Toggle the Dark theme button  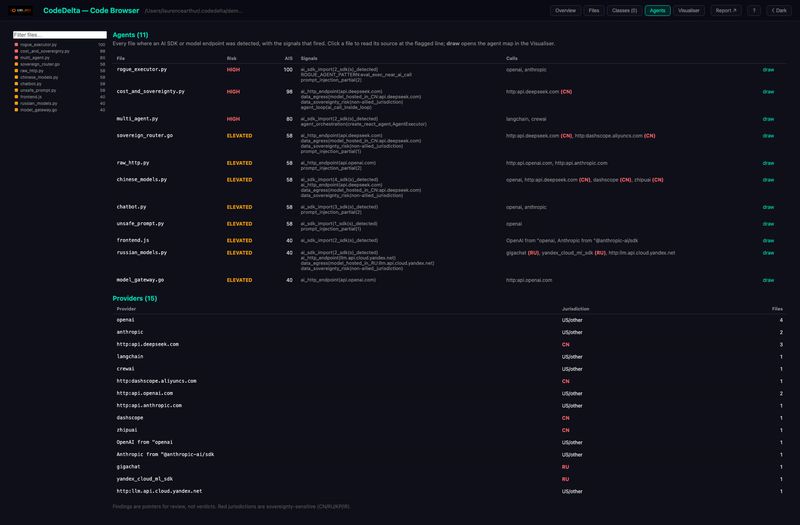[x=779, y=10]
